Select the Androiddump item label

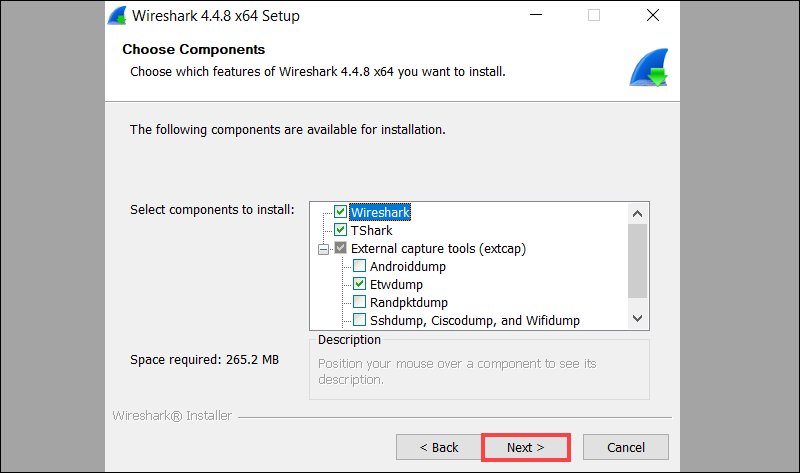[x=408, y=266]
